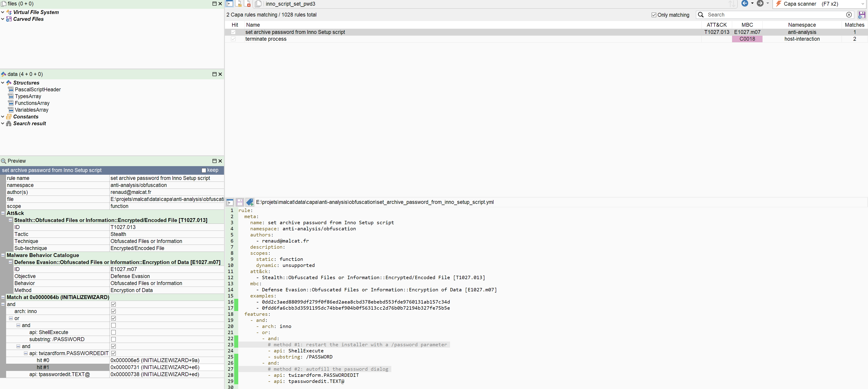This screenshot has width=868, height=389.
Task: Click the pink C0018 MBC cell
Action: (x=747, y=39)
